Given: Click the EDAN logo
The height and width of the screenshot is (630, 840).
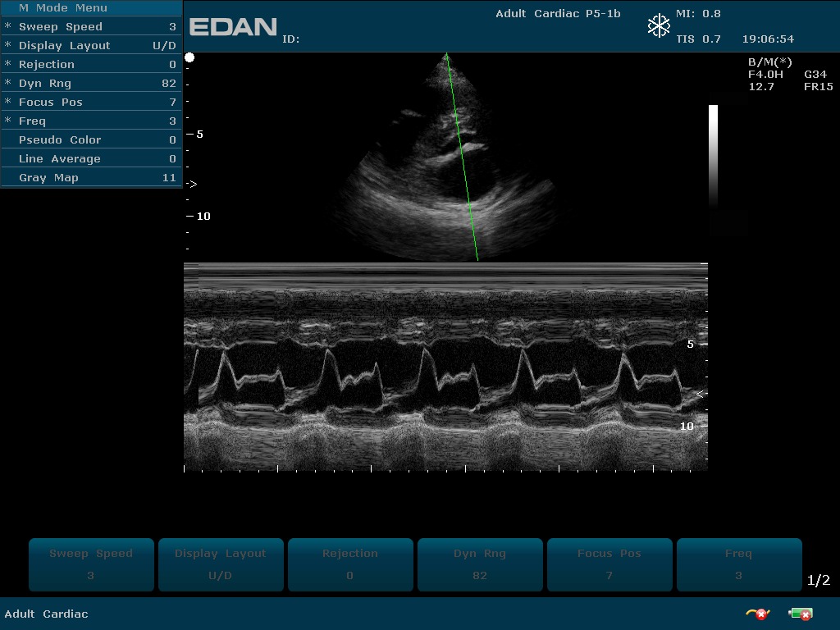Looking at the screenshot, I should [x=233, y=27].
